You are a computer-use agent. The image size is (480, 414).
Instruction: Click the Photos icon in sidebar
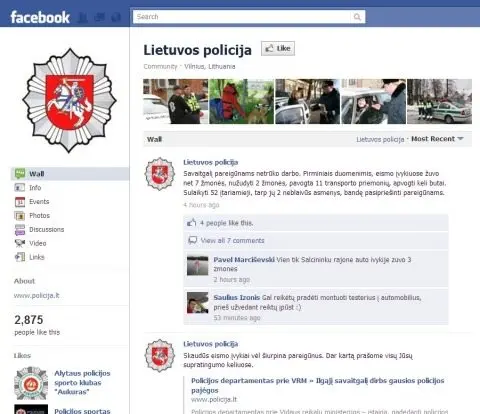[x=20, y=216]
